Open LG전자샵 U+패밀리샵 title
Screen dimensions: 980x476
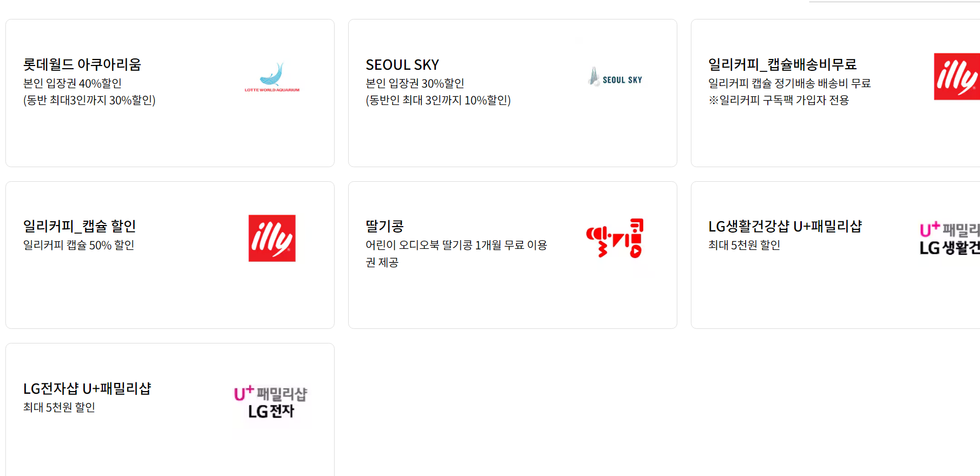87,388
